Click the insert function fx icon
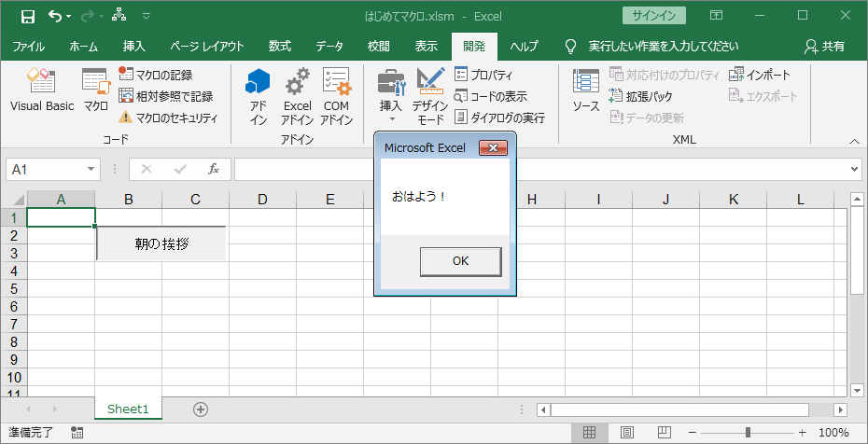This screenshot has height=444, width=868. coord(214,169)
